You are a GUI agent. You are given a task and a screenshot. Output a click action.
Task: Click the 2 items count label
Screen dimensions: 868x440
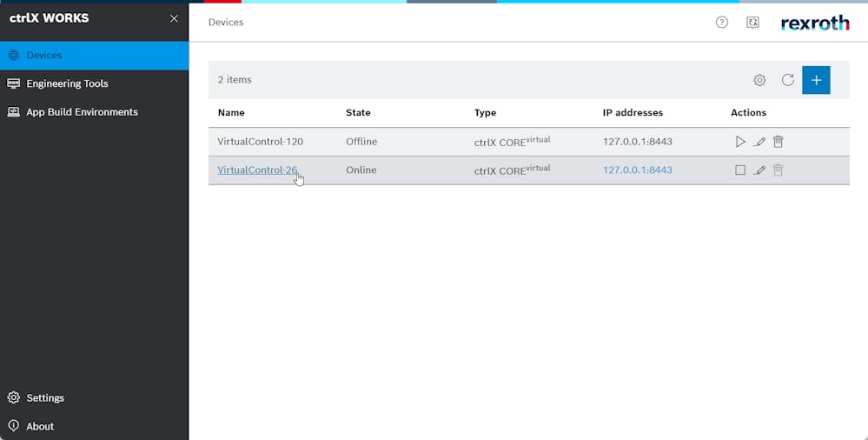pos(235,80)
